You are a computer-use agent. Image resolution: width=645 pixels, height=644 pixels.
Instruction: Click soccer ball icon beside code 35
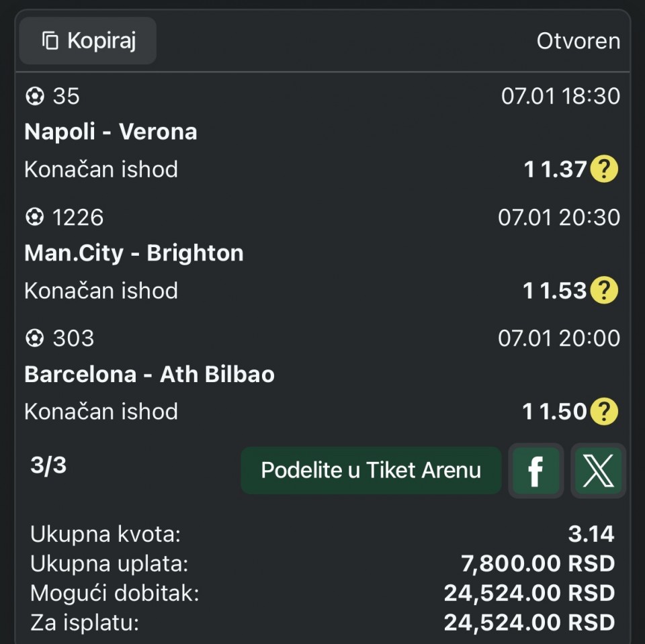tap(34, 97)
